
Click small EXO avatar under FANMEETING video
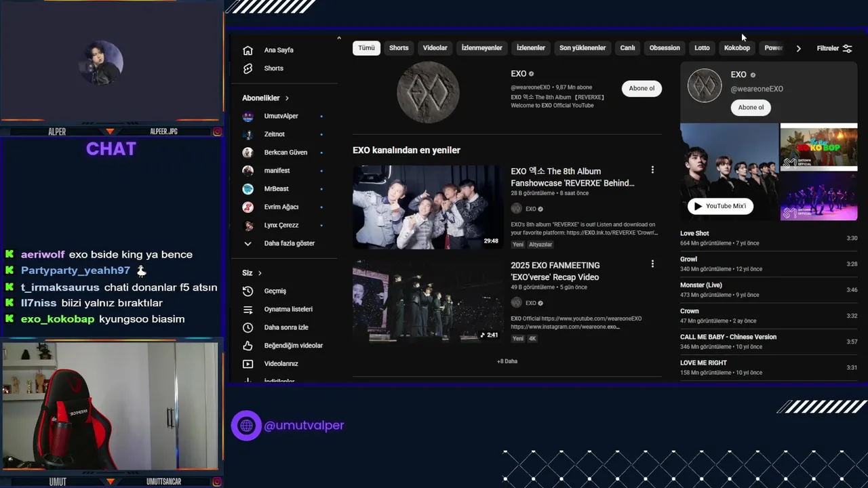tap(516, 303)
